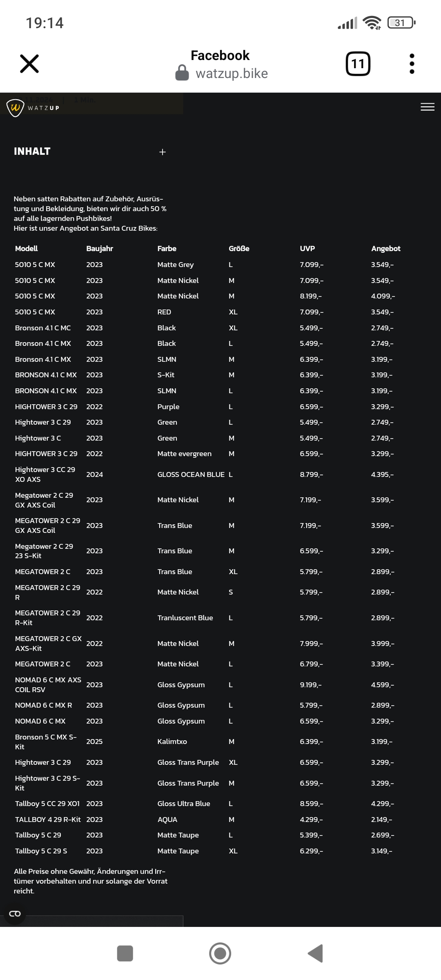Tap the padlock site security icon
Viewport: 441px width, 980px height.
(x=182, y=73)
